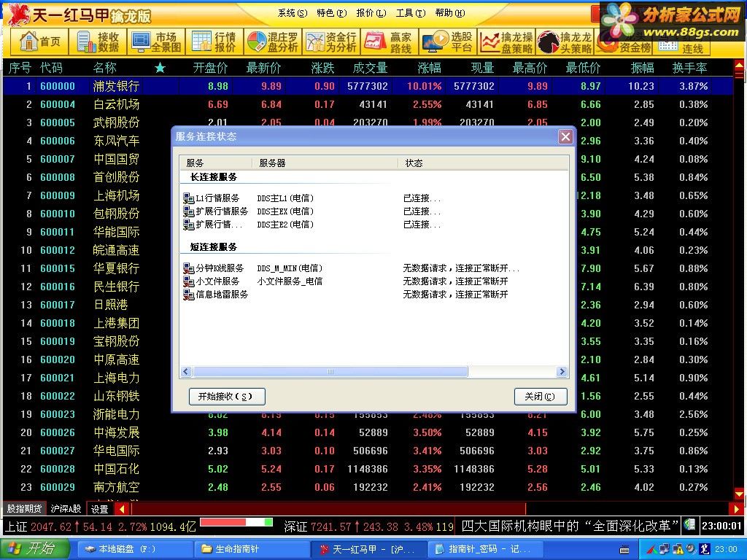Image resolution: width=747 pixels, height=560 pixels.
Task: Sort by the 涨幅 column header
Action: click(429, 68)
